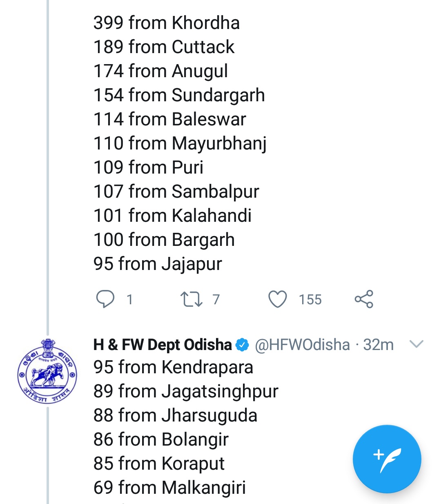
Task: Reply to the tweet via speech bubble icon
Action: (105, 299)
